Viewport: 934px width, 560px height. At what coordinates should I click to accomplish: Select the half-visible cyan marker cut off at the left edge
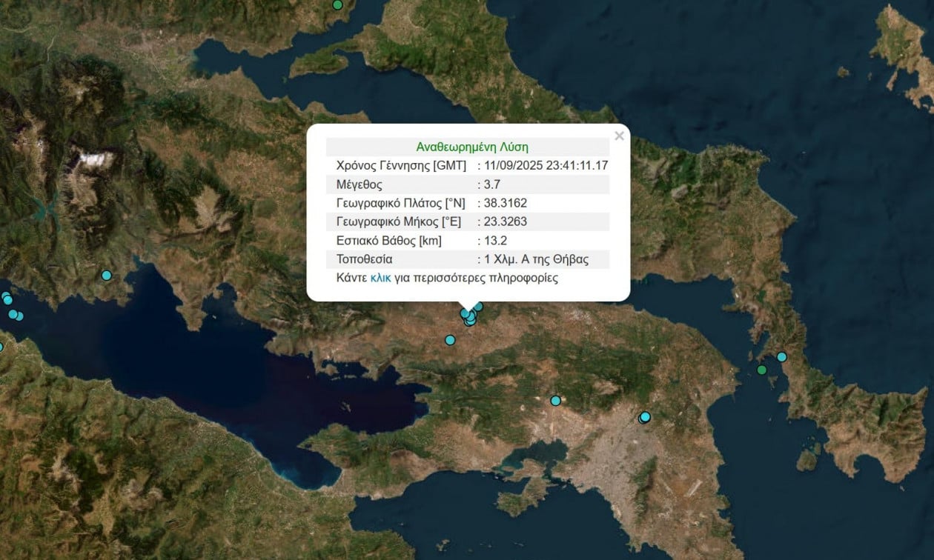tap(1, 347)
